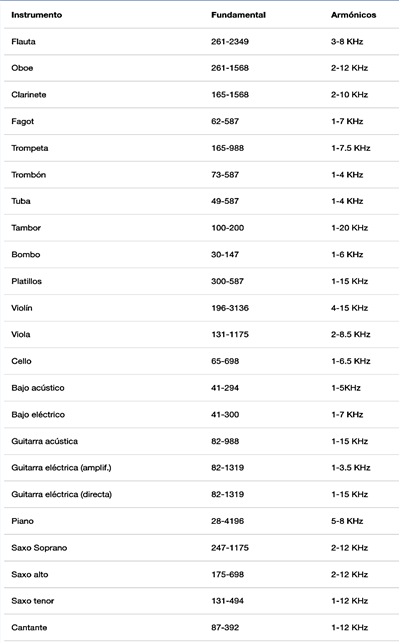Select Platillos fundamental value 300-587
This screenshot has height=643, width=399.
(x=227, y=281)
